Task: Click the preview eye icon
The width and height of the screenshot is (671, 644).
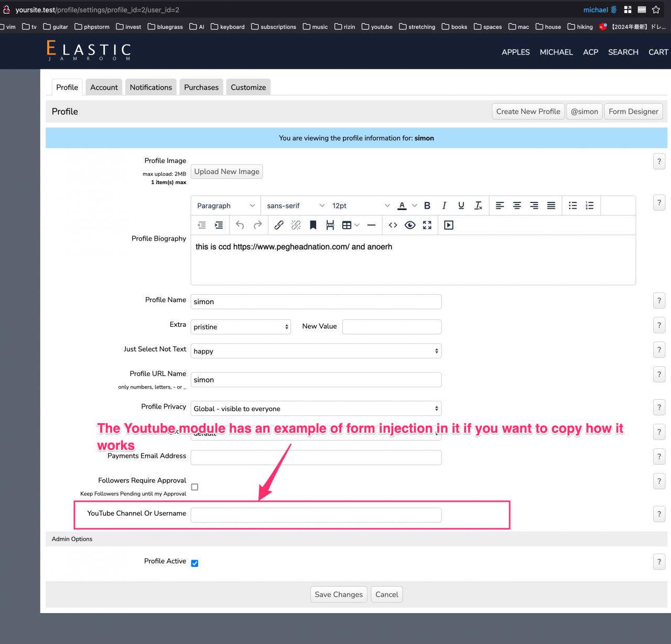Action: pos(410,225)
